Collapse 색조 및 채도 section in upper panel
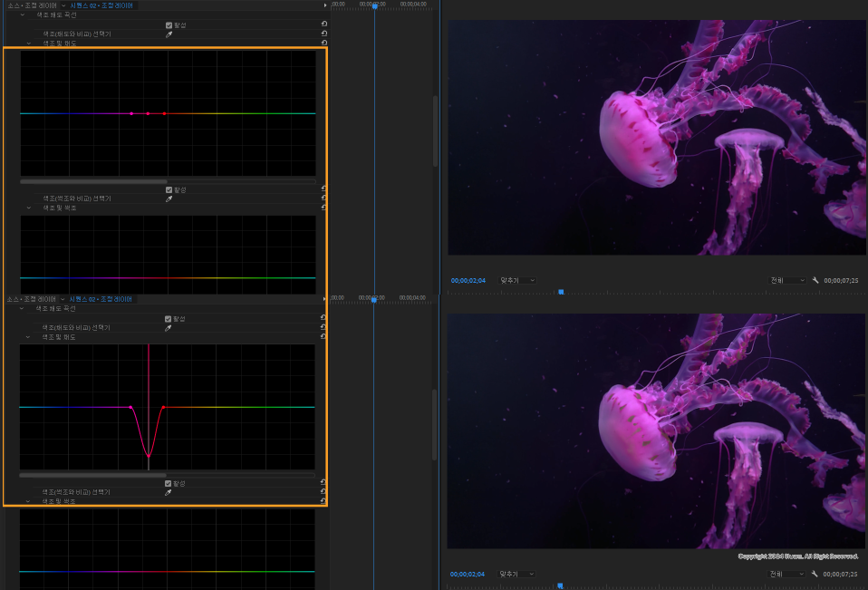Image resolution: width=868 pixels, height=590 pixels. [x=29, y=44]
